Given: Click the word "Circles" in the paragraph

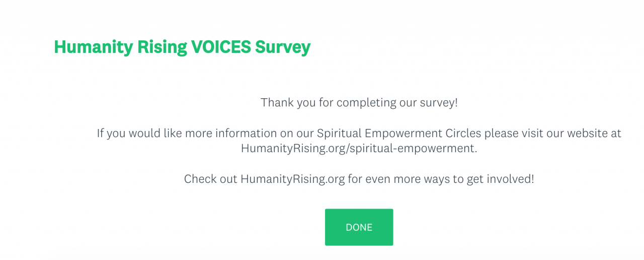Looking at the screenshot, I should click(x=463, y=134).
